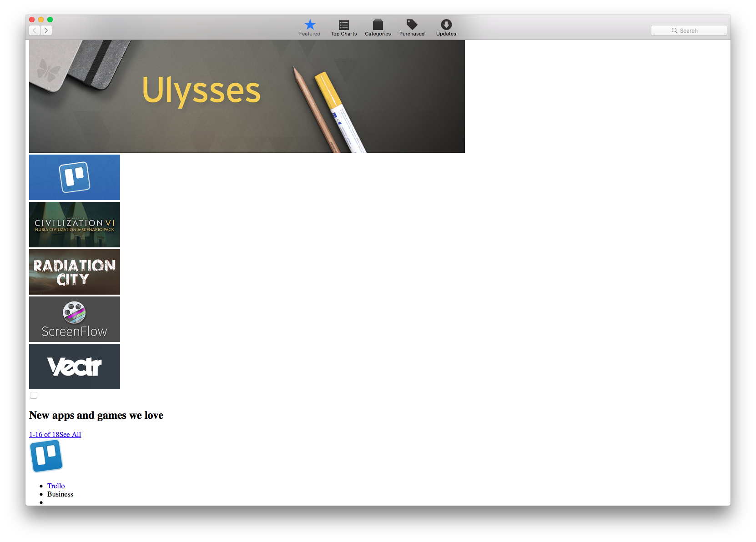This screenshot has width=756, height=542.
Task: Switch to Top Charts tab
Action: 344,28
